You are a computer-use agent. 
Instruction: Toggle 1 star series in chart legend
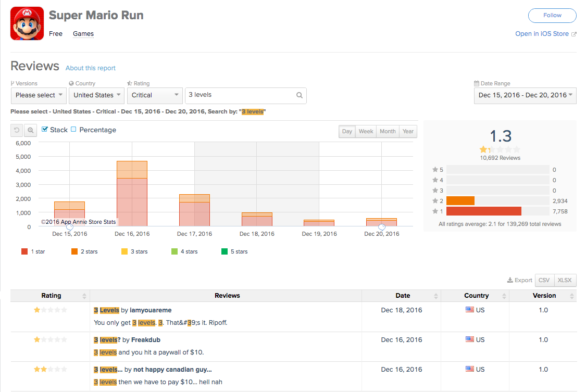tap(33, 251)
